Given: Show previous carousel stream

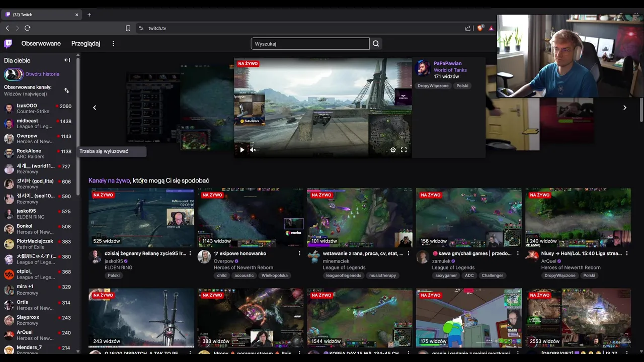Looking at the screenshot, I should pyautogui.click(x=94, y=108).
